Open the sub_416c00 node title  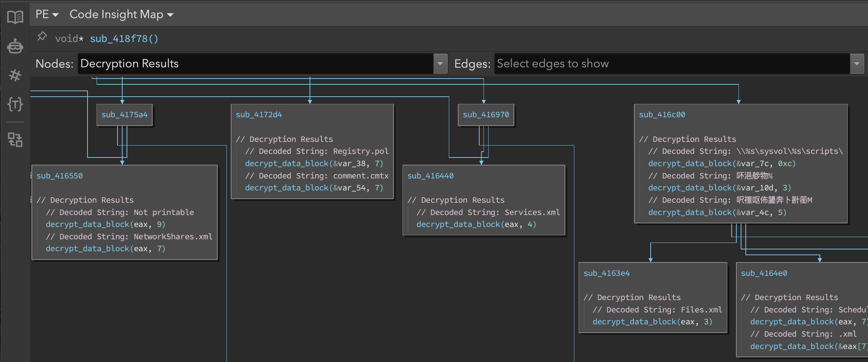point(662,115)
